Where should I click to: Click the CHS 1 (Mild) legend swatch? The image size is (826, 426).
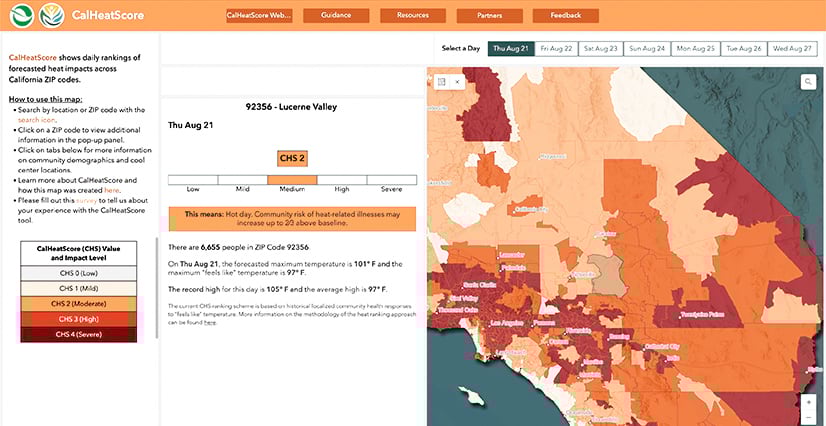(78, 289)
